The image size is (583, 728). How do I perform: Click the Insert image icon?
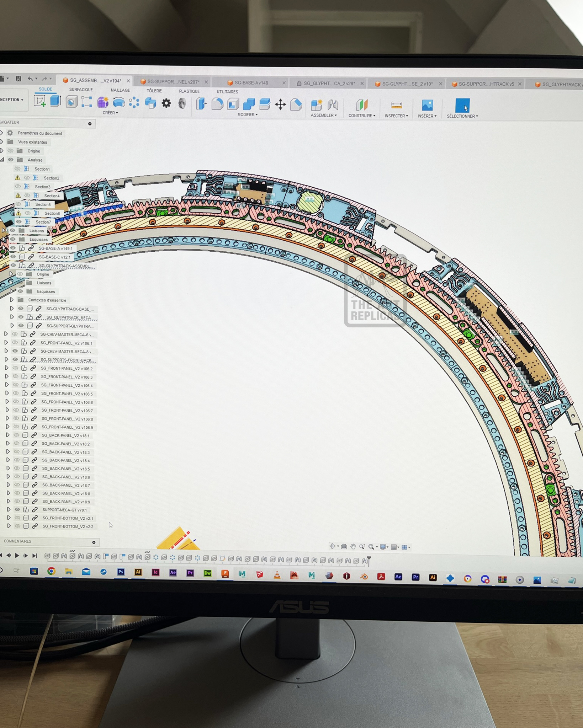pyautogui.click(x=427, y=105)
